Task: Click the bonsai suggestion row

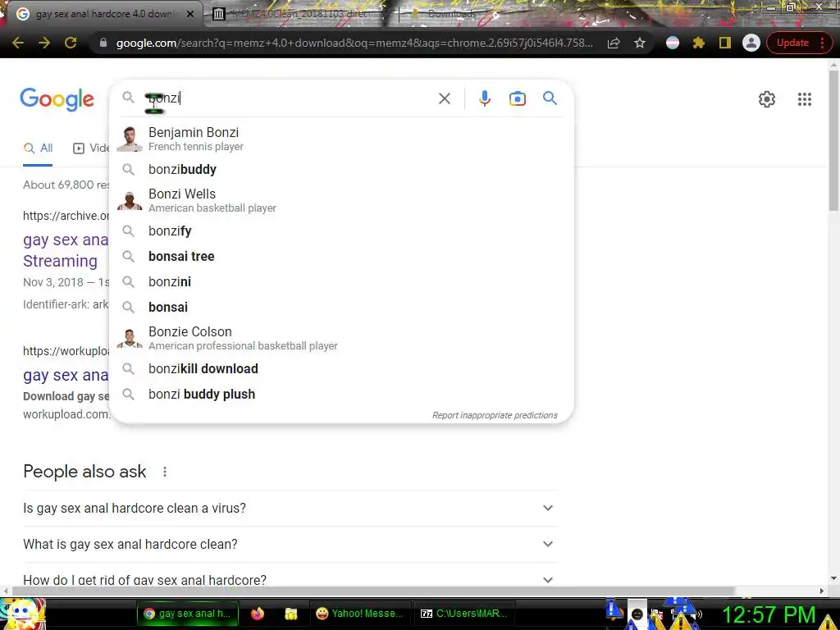Action: [341, 307]
